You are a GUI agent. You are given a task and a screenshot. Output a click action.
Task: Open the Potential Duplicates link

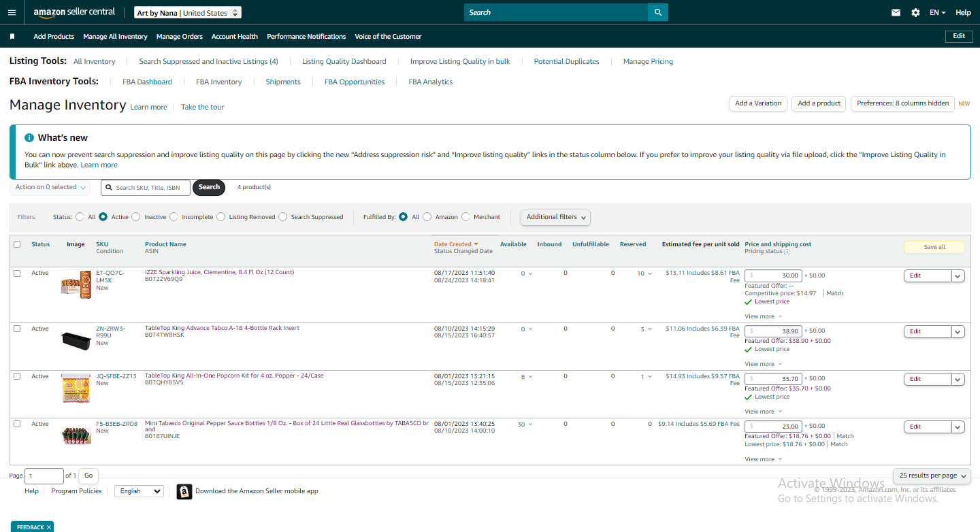coord(566,61)
